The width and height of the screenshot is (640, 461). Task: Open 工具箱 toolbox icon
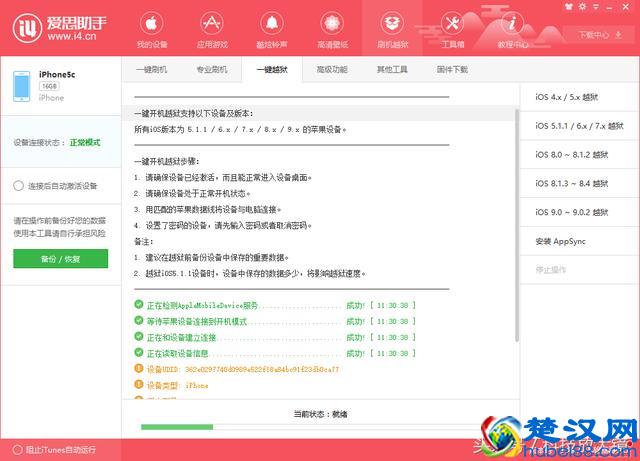coord(452,23)
